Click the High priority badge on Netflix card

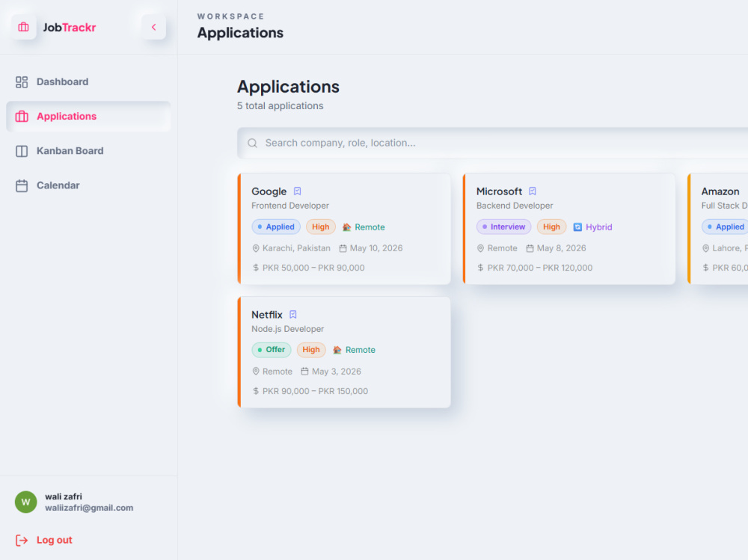pyautogui.click(x=311, y=350)
